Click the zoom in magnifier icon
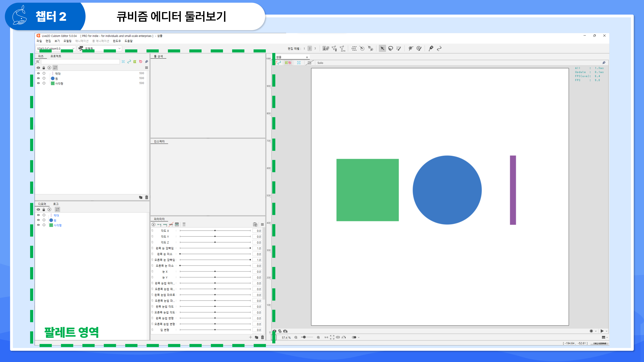Image resolution: width=644 pixels, height=362 pixels. (x=318, y=337)
